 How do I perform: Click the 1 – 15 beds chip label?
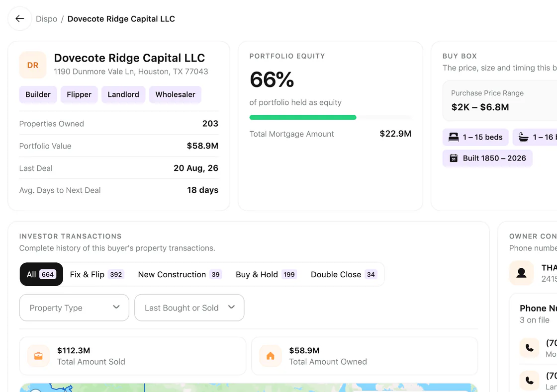tap(482, 137)
